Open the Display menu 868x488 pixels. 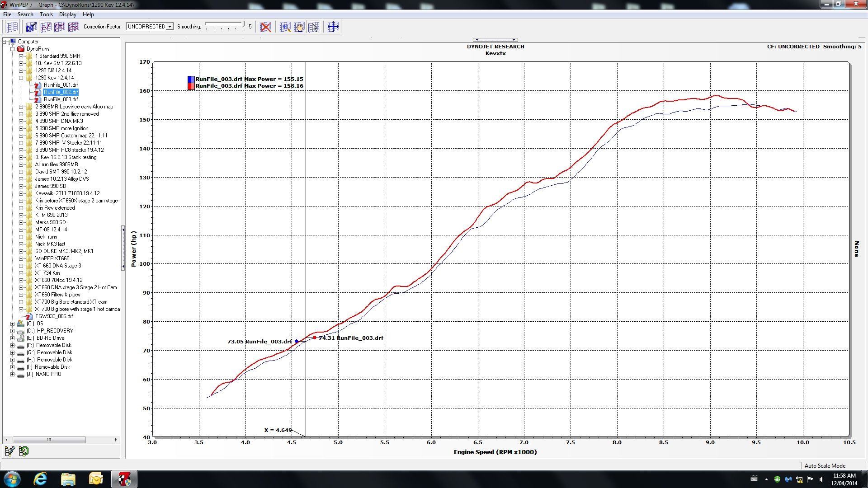tap(68, 14)
